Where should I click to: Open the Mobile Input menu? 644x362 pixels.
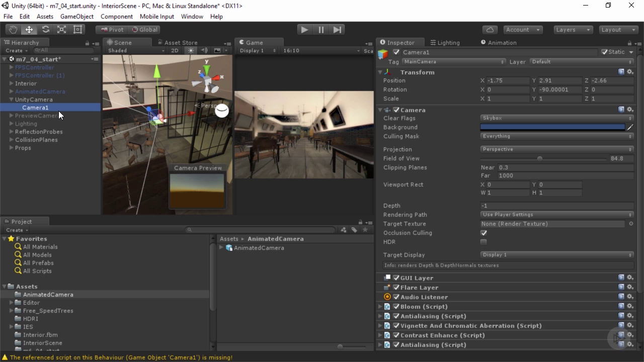[157, 17]
